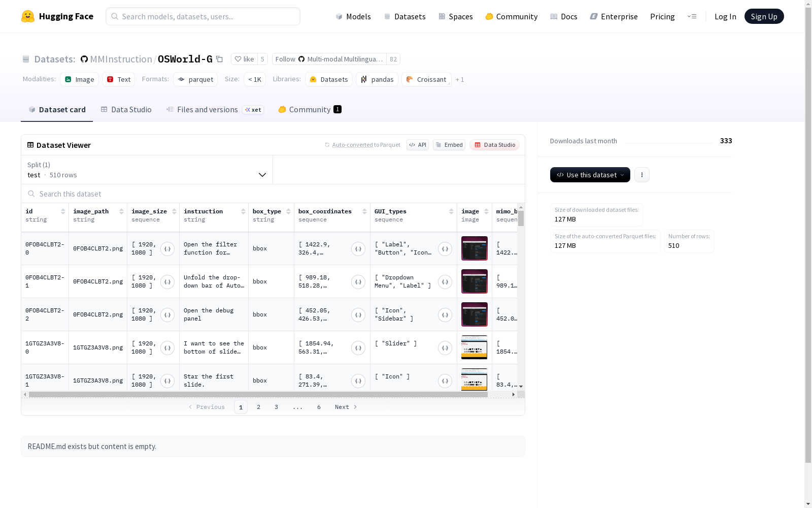The width and height of the screenshot is (812, 508).
Task: Click the table's vertical scrollbar thumb
Action: (x=521, y=218)
